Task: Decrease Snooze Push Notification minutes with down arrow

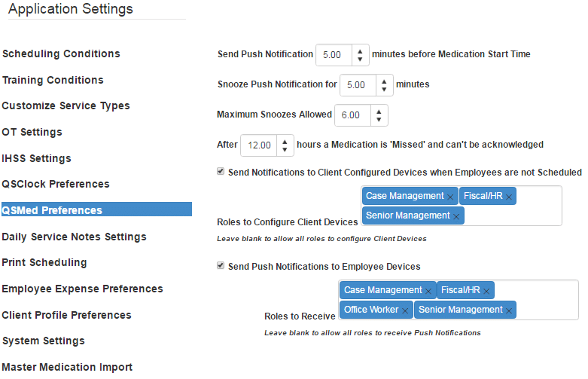Action: pyautogui.click(x=385, y=89)
